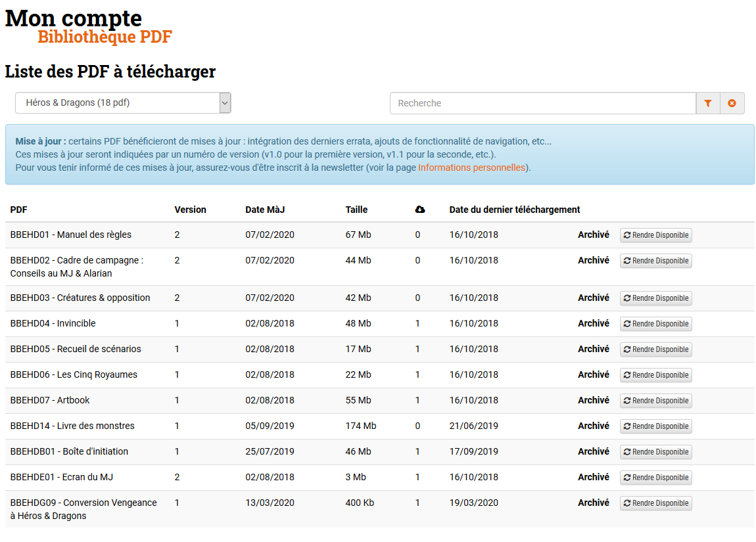Click refresh icon in BBEHD04 Invincible row
756x542 pixels.
[627, 324]
